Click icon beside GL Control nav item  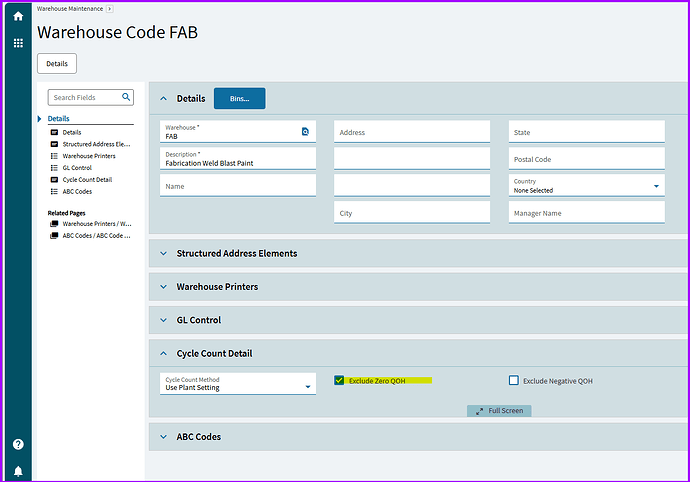pos(54,168)
